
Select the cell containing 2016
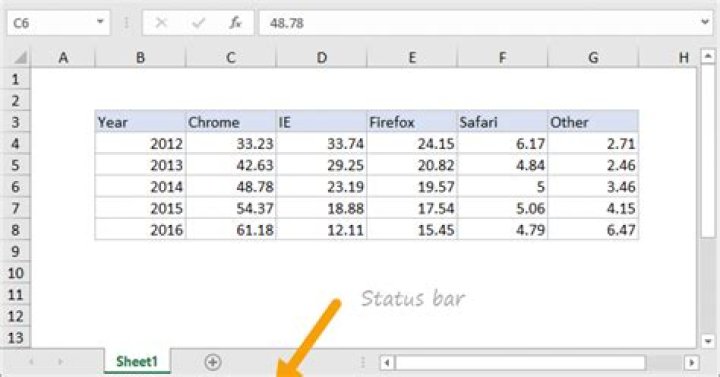click(140, 230)
